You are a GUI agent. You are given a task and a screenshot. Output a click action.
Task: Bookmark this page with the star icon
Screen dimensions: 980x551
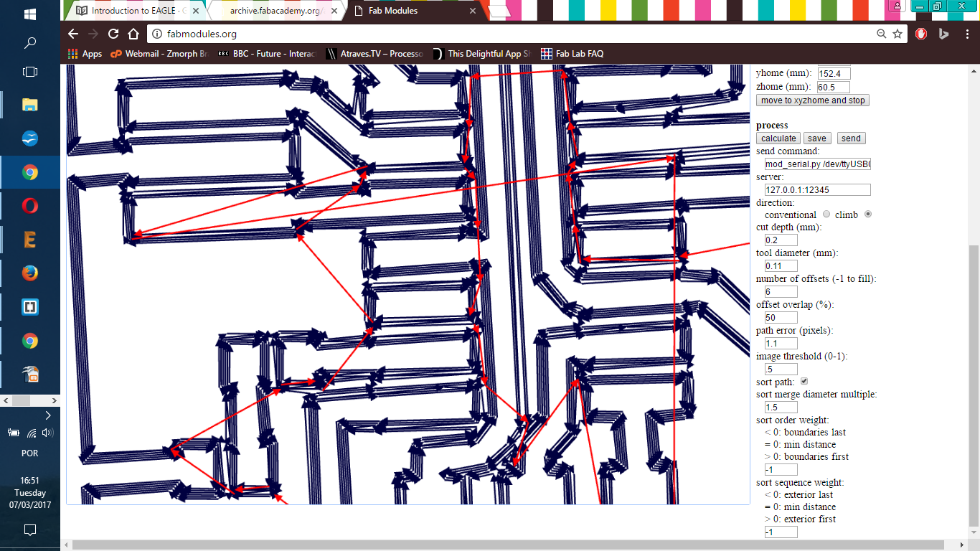[x=897, y=34]
